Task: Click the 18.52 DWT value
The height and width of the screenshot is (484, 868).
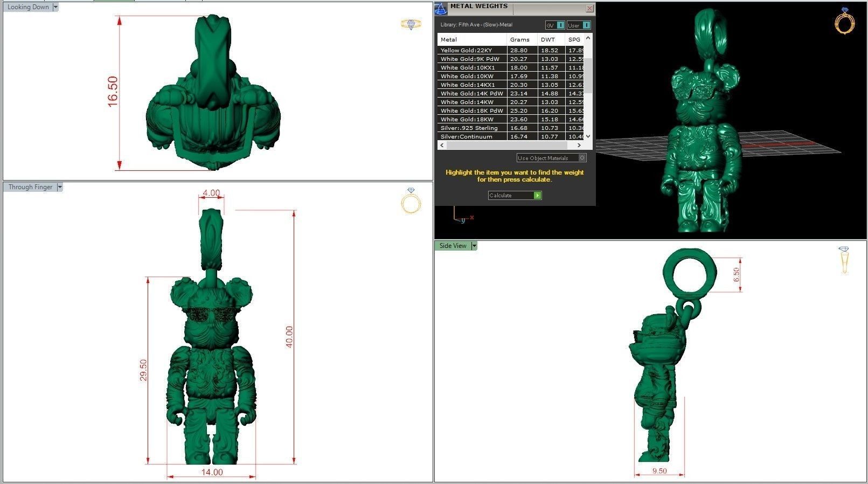Action: click(550, 50)
